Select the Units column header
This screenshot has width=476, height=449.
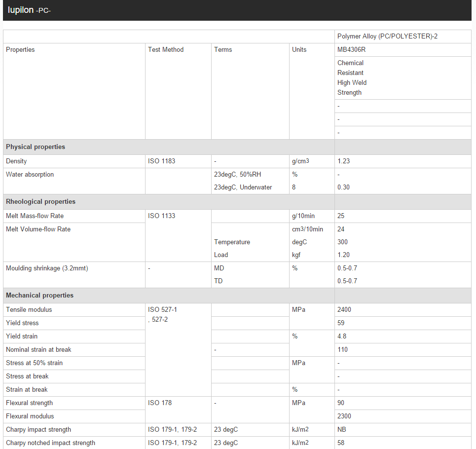(299, 50)
